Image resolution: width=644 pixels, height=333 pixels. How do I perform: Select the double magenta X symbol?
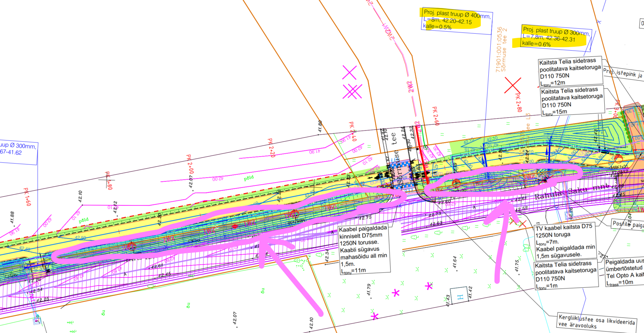tap(352, 92)
